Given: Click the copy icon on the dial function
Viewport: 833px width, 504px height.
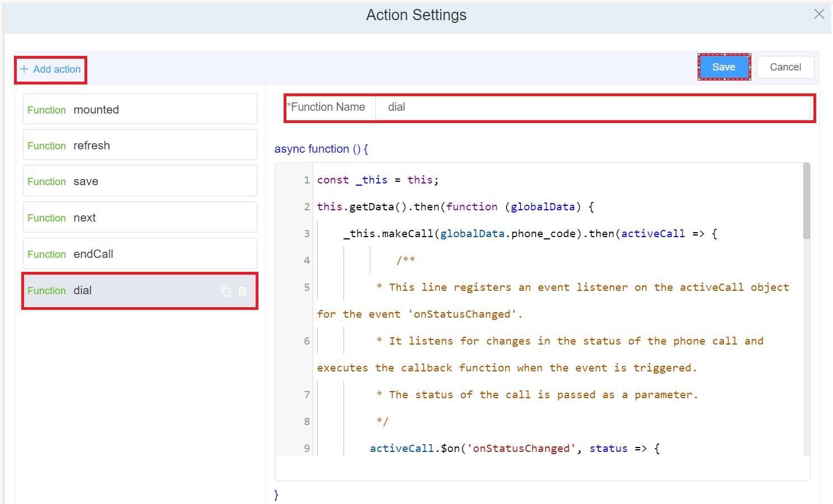Looking at the screenshot, I should click(226, 291).
